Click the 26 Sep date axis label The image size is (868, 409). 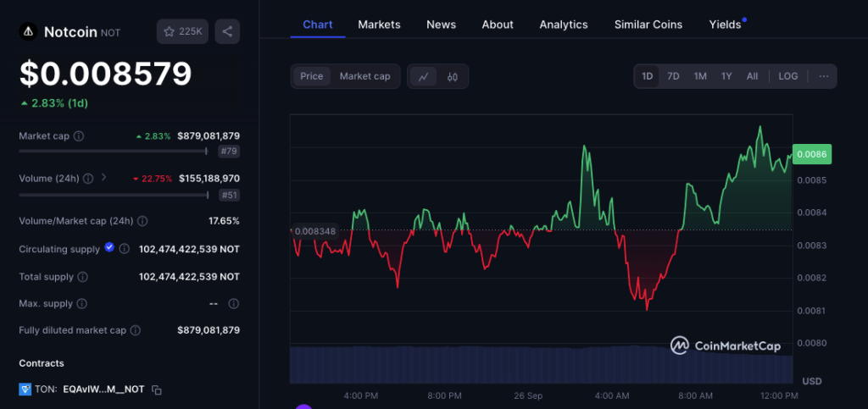[x=528, y=395]
